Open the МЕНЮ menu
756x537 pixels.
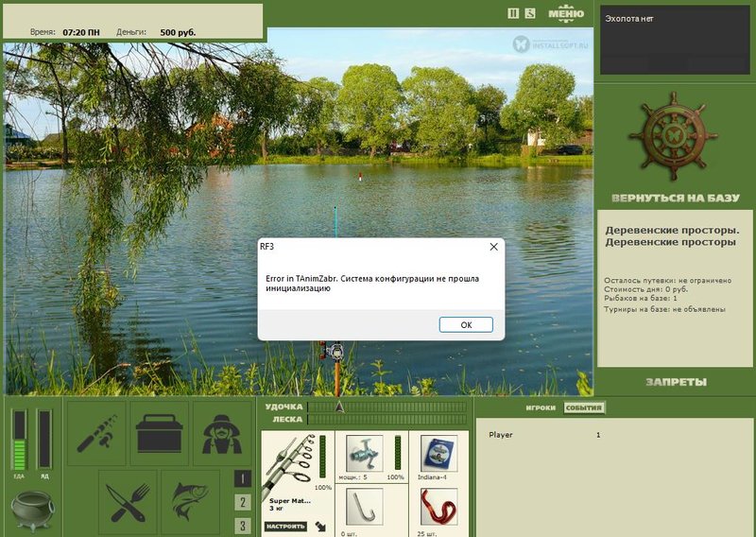pos(566,13)
